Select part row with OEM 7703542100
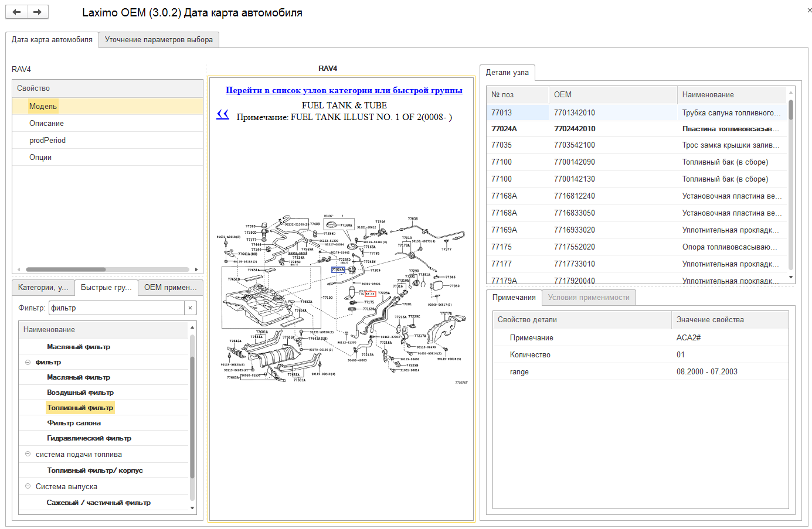The height and width of the screenshot is (529, 812). click(636, 145)
